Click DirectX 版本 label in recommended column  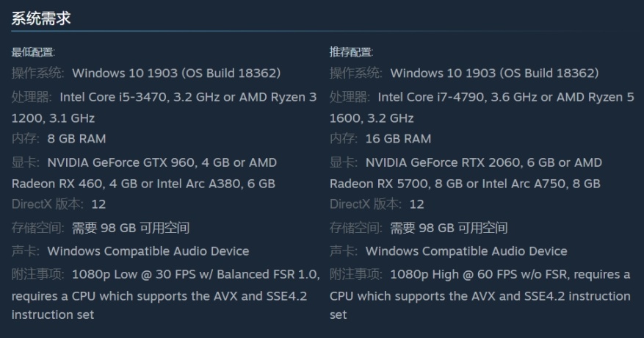(366, 204)
